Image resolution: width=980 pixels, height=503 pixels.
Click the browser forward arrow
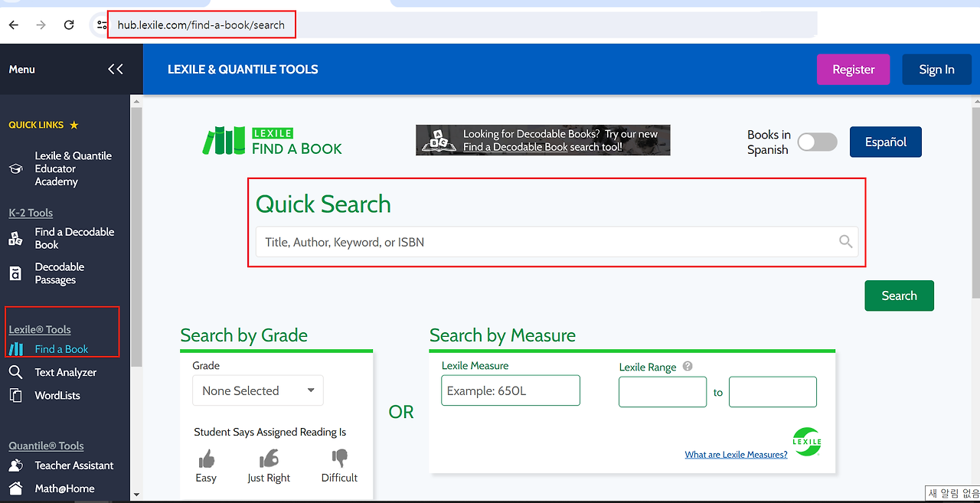pyautogui.click(x=41, y=25)
